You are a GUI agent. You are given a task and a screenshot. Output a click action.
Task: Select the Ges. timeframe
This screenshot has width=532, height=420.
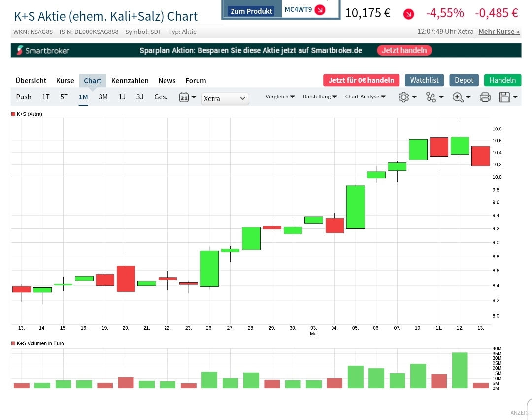pos(161,97)
